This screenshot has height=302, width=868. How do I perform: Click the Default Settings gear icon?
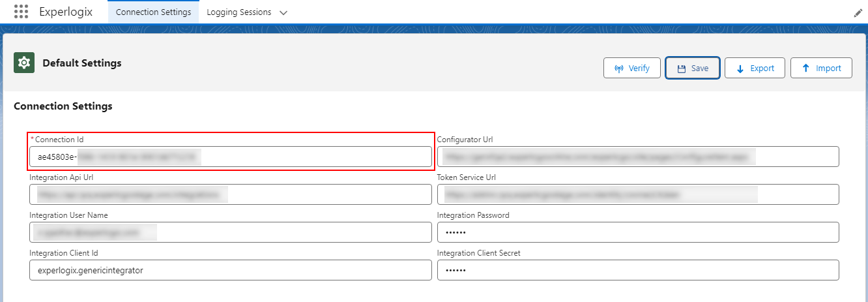pos(24,63)
